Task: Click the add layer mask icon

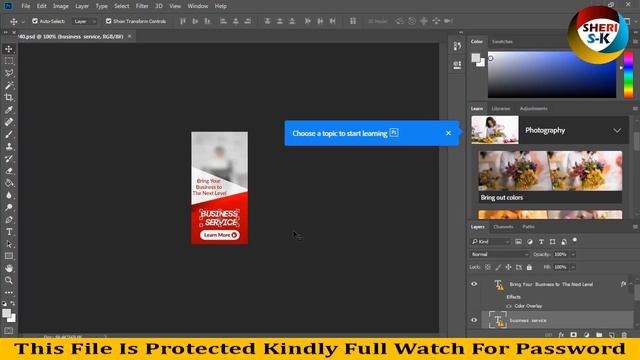Action: coord(573,335)
